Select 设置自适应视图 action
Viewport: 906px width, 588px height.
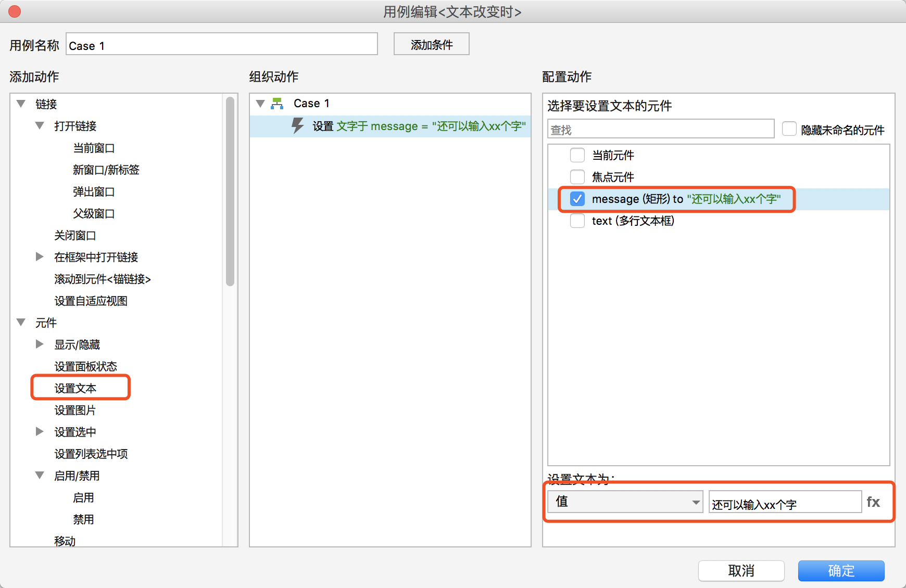[x=91, y=301]
